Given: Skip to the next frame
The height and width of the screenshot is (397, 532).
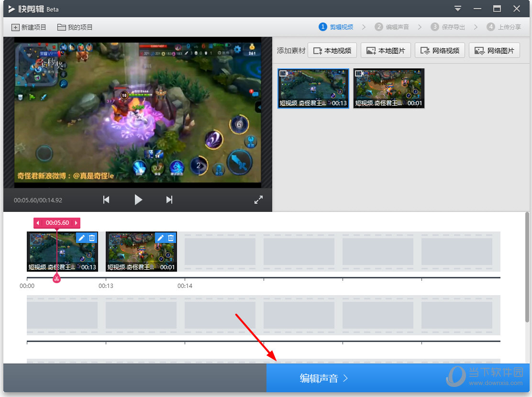Looking at the screenshot, I should click(169, 200).
